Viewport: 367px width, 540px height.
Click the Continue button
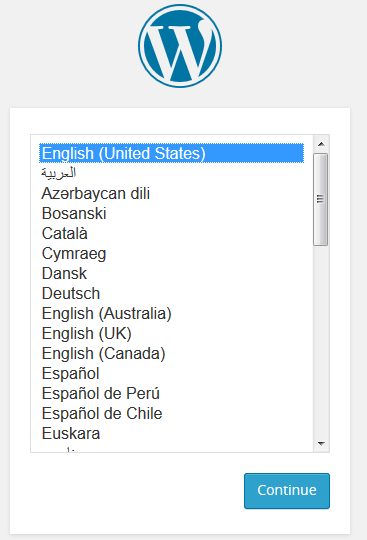tap(287, 491)
